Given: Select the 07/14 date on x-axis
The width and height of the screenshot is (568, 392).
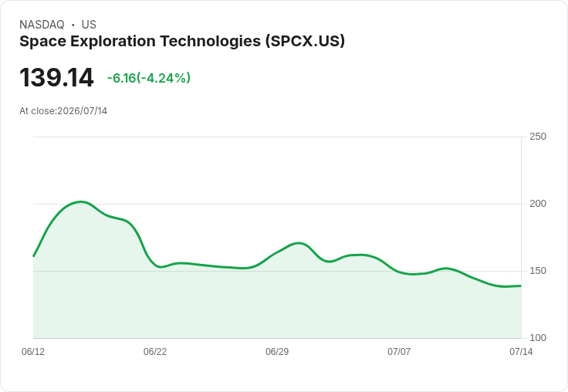Looking at the screenshot, I should click(x=521, y=352).
